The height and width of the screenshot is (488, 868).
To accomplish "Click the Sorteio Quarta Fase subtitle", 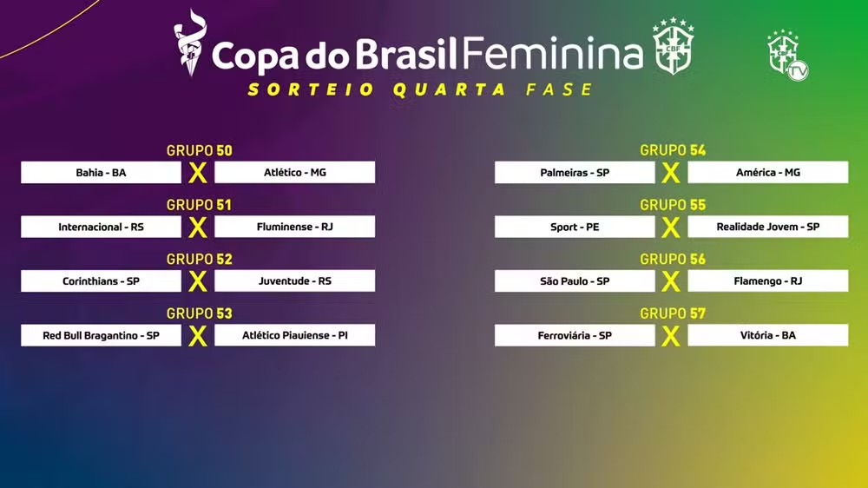I will point(421,89).
